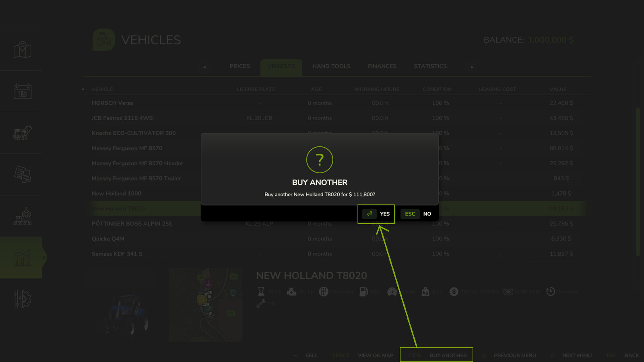The height and width of the screenshot is (362, 644).
Task: Click the vehicle list vertical scrollbar
Action: coord(638,181)
